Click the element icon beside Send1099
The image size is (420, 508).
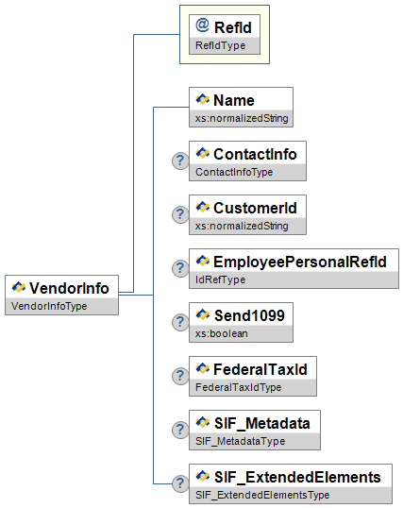(x=203, y=314)
